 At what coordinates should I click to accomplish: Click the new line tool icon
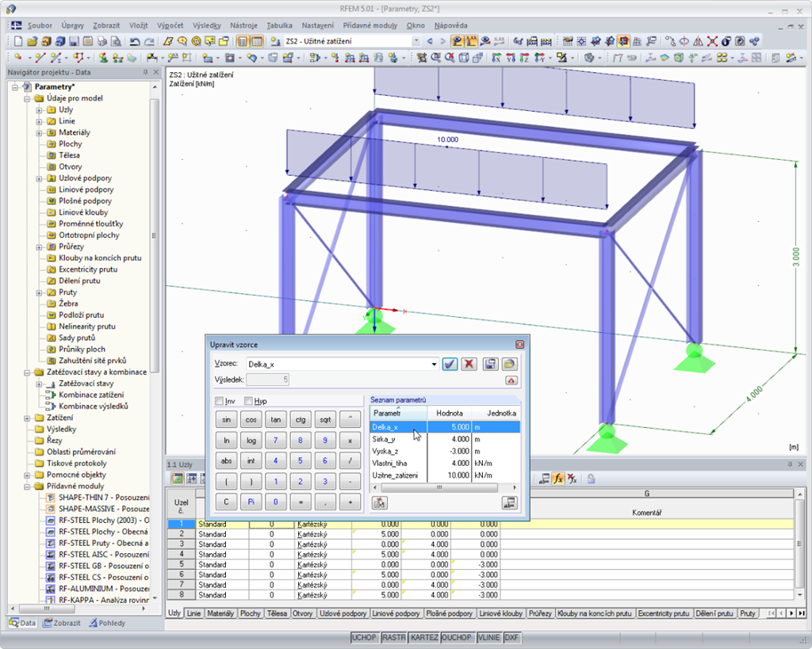coord(40,58)
